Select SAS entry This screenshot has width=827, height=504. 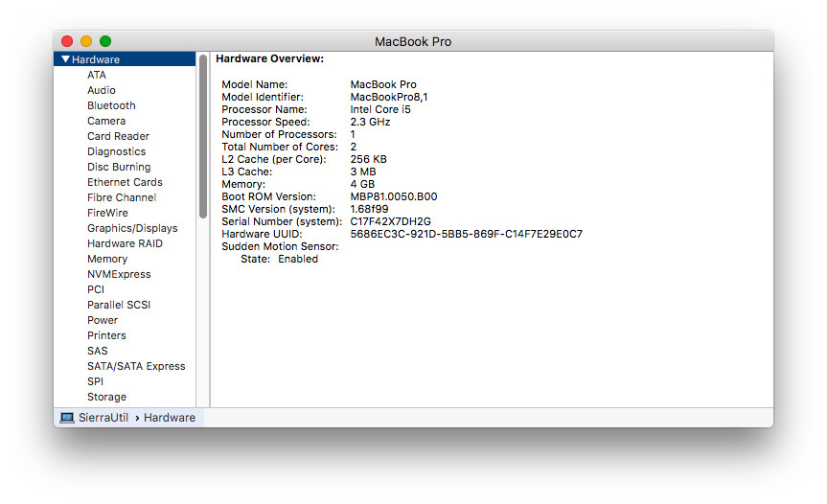97,350
